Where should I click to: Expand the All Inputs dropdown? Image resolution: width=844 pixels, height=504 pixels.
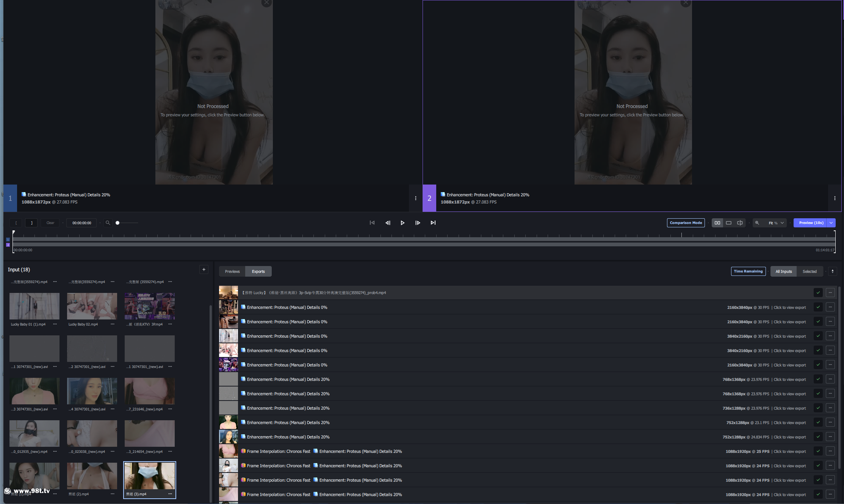point(783,271)
